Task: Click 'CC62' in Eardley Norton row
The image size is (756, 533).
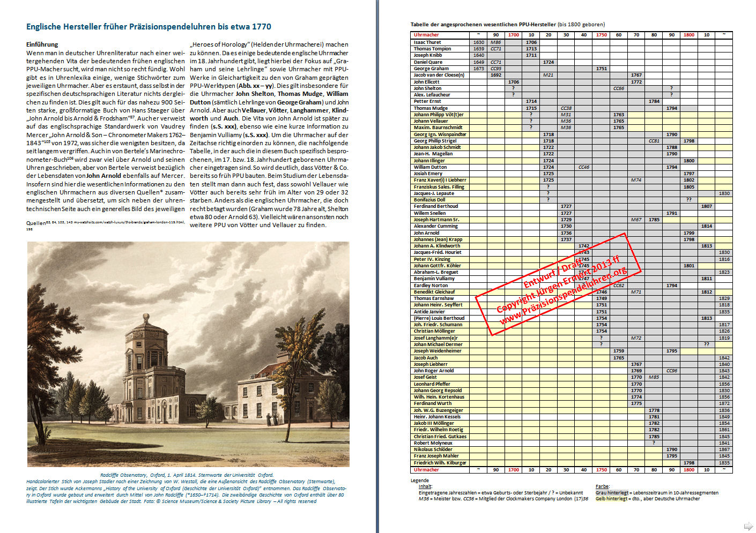Action: pos(619,286)
